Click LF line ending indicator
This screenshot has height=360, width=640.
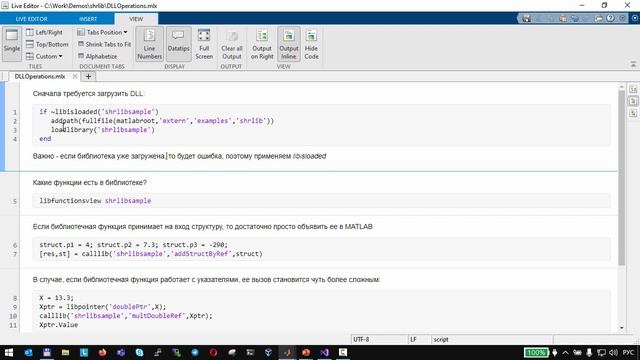413,340
